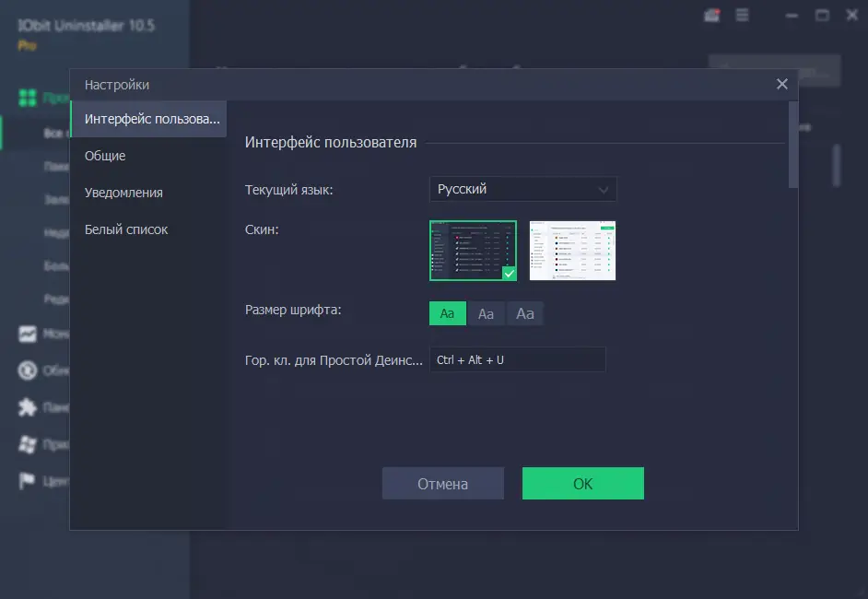The width and height of the screenshot is (868, 599).
Task: Click the green grid programs icon in sidebar
Action: (x=27, y=98)
